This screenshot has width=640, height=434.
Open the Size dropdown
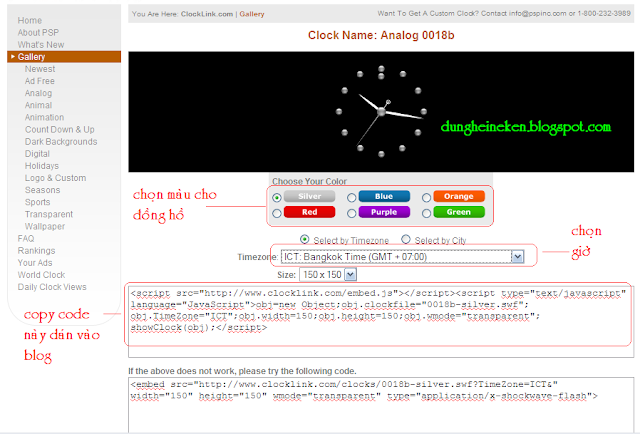point(328,275)
